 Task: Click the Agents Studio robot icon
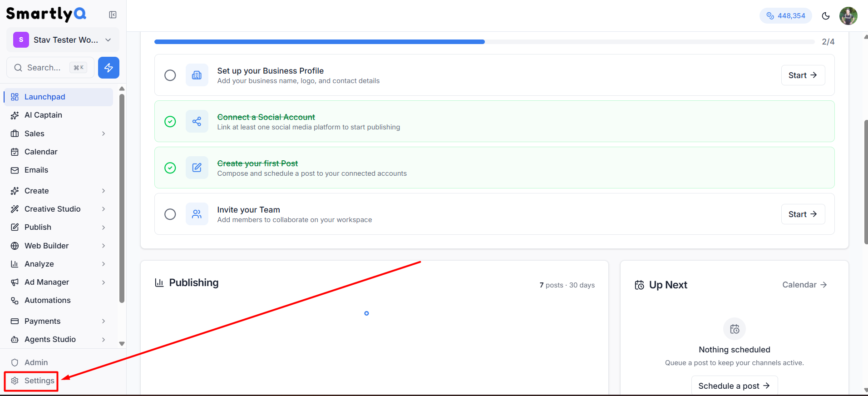click(15, 339)
